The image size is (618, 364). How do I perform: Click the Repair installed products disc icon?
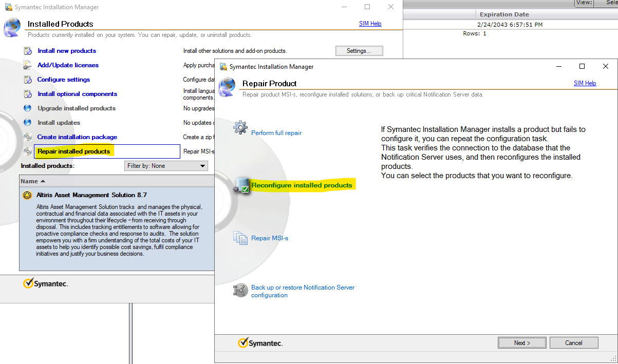coord(28,151)
